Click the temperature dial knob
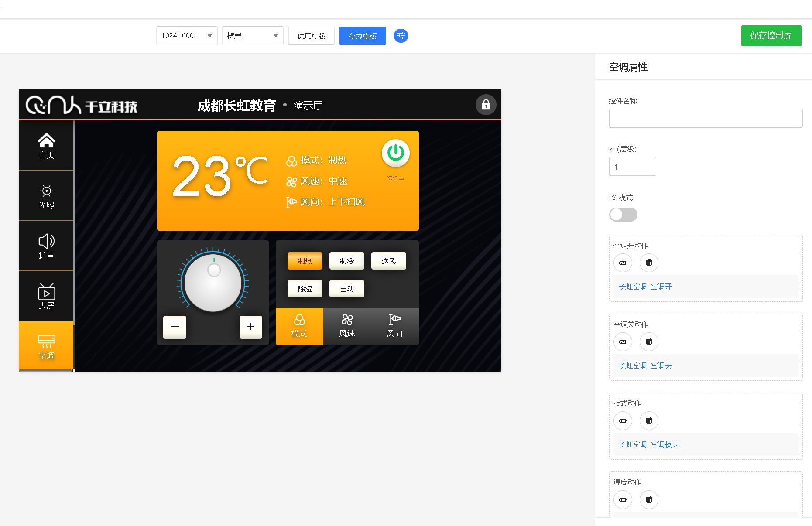The image size is (812, 526). coord(213,283)
